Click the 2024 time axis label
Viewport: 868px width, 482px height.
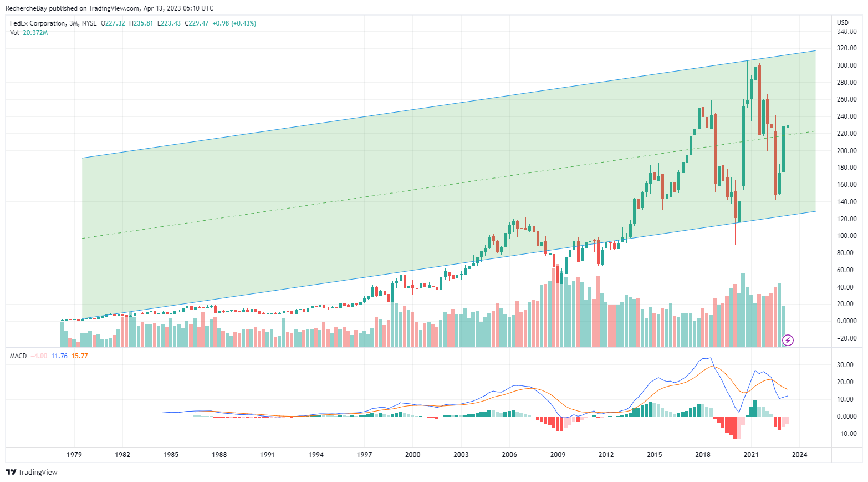[800, 455]
